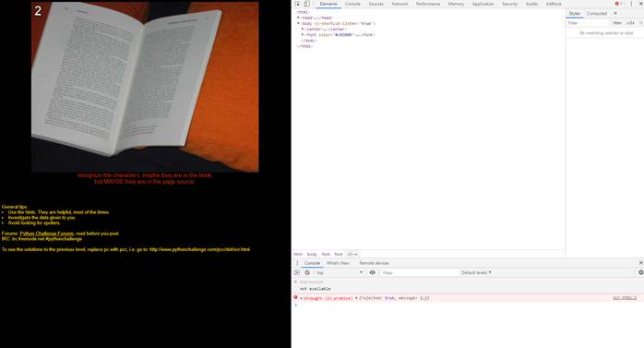Expand the center element node

click(303, 30)
